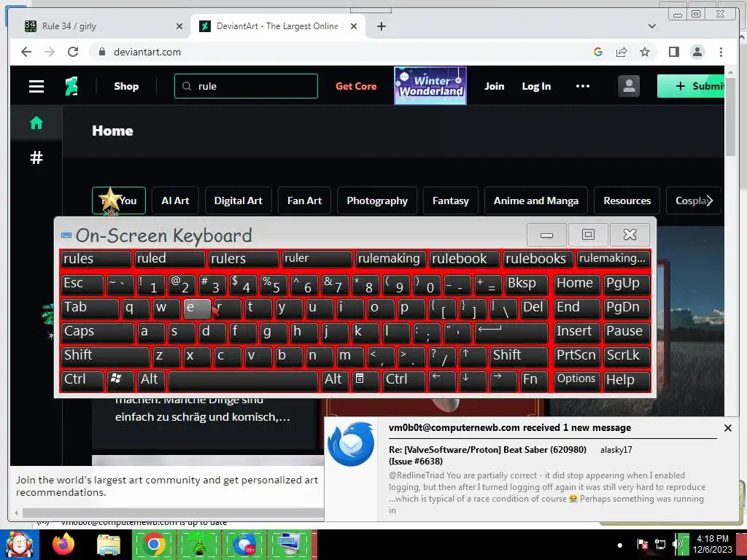Click the DeviantArt search field

click(246, 86)
